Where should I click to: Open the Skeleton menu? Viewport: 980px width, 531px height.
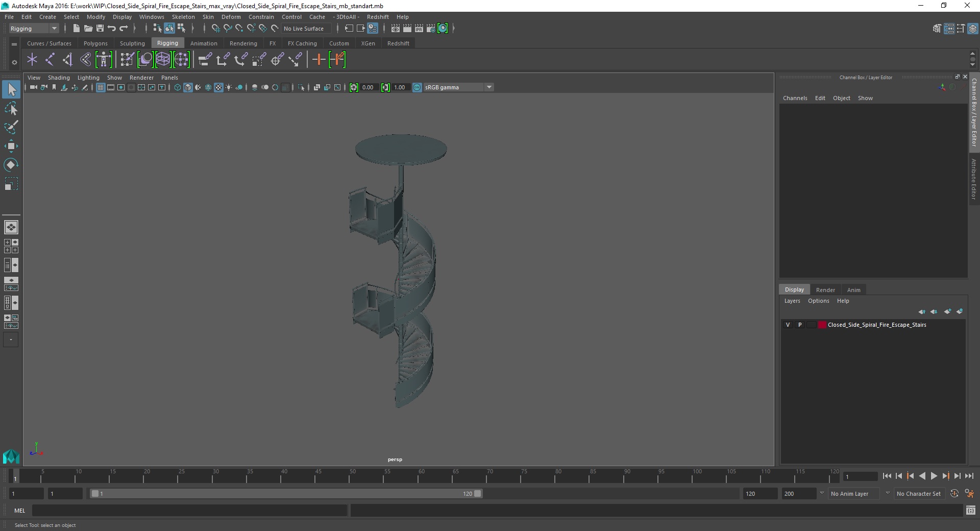coord(183,17)
